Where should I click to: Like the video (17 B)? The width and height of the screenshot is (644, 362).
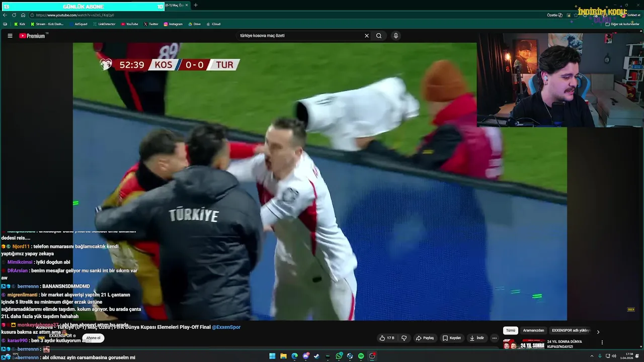point(387,338)
